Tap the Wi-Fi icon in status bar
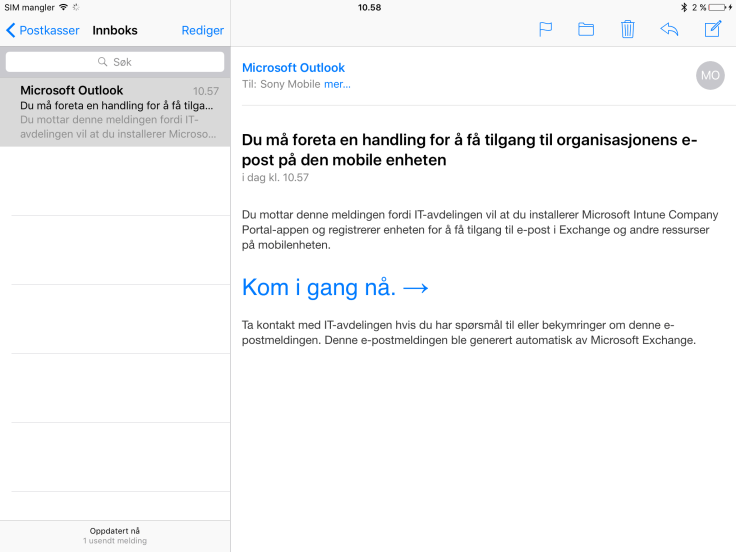The image size is (736, 552). click(x=63, y=7)
